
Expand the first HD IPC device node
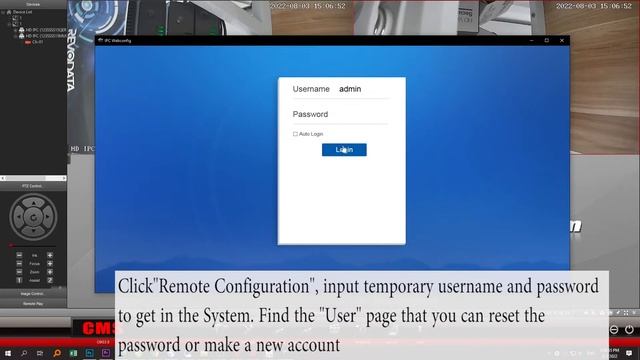coord(16,30)
